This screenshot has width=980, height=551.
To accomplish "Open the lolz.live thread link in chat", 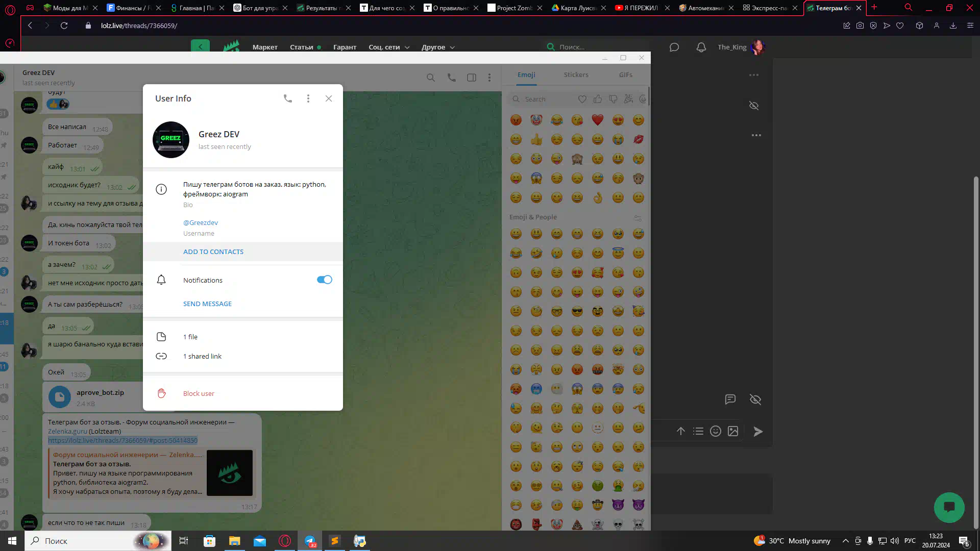I will 122,440.
